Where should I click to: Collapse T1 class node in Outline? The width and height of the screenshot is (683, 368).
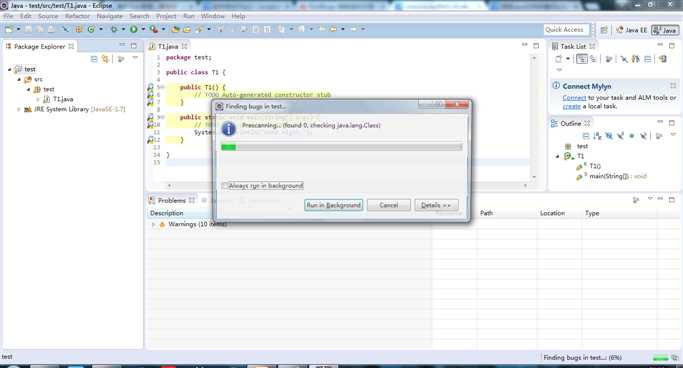coord(558,156)
